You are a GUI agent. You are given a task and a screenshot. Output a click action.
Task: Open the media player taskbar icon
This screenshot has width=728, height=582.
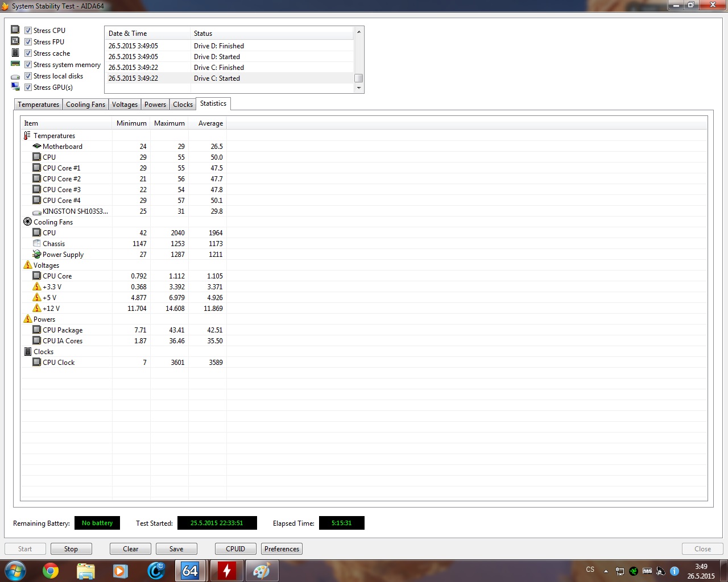(121, 570)
